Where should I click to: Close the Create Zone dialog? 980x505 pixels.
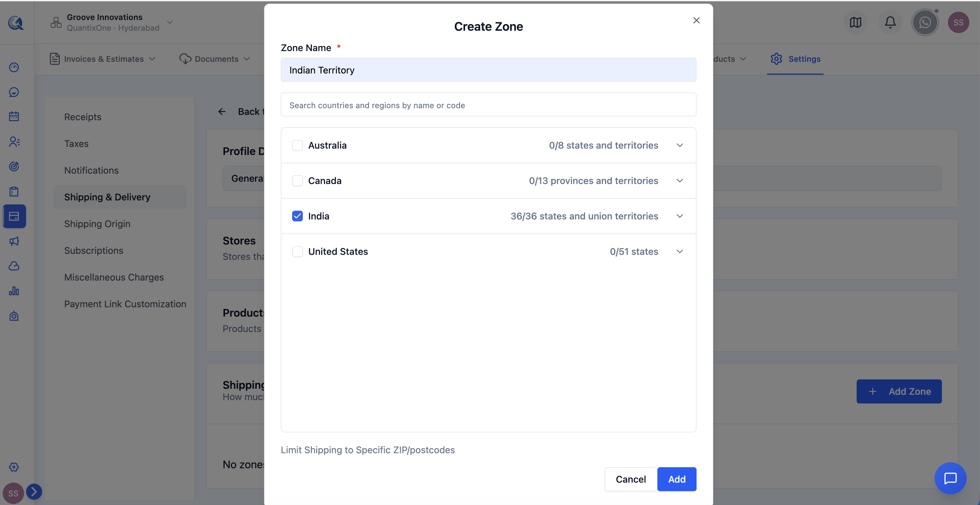[x=696, y=20]
